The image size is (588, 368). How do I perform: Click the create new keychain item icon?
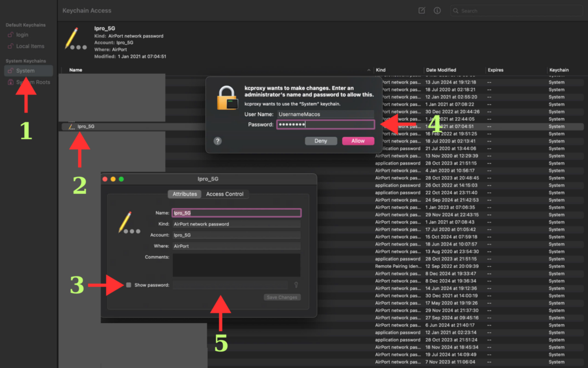421,10
